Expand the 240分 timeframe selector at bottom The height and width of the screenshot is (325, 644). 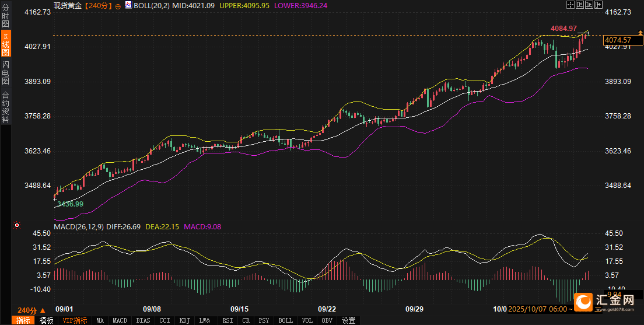pyautogui.click(x=27, y=310)
